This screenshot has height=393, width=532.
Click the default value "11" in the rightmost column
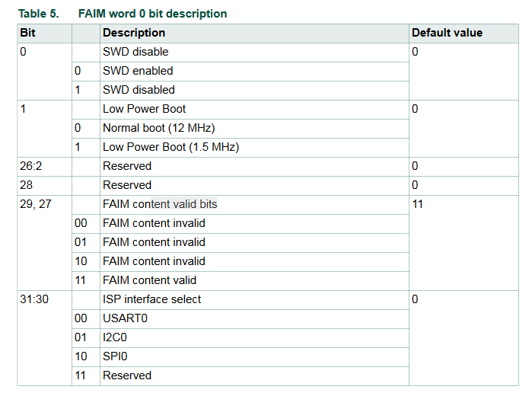418,204
